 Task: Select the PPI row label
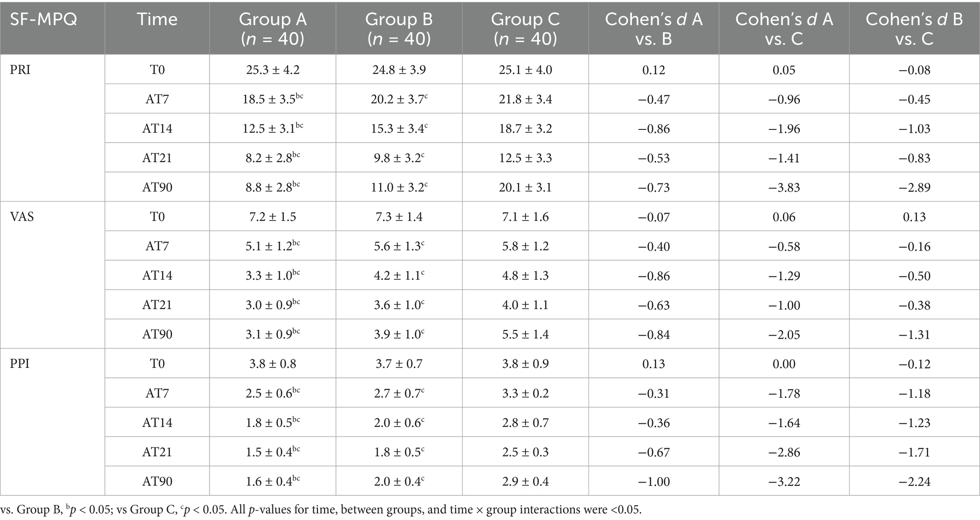pyautogui.click(x=20, y=364)
